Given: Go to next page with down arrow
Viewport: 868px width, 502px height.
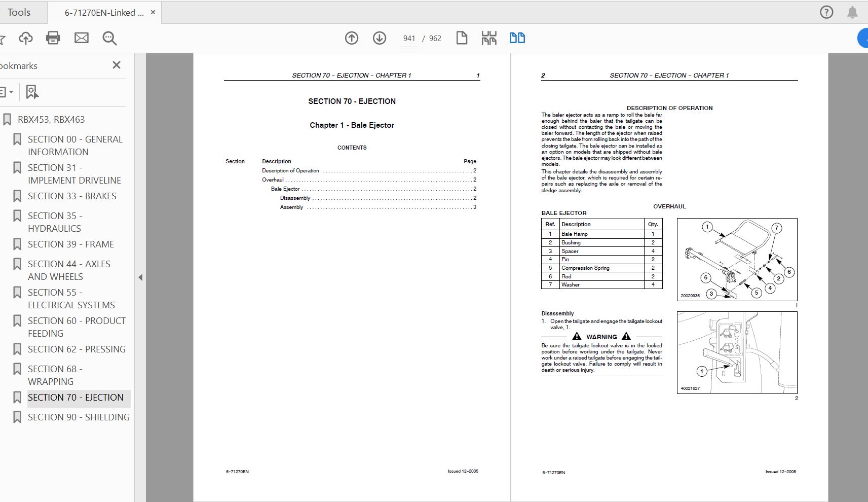Looking at the screenshot, I should (379, 38).
